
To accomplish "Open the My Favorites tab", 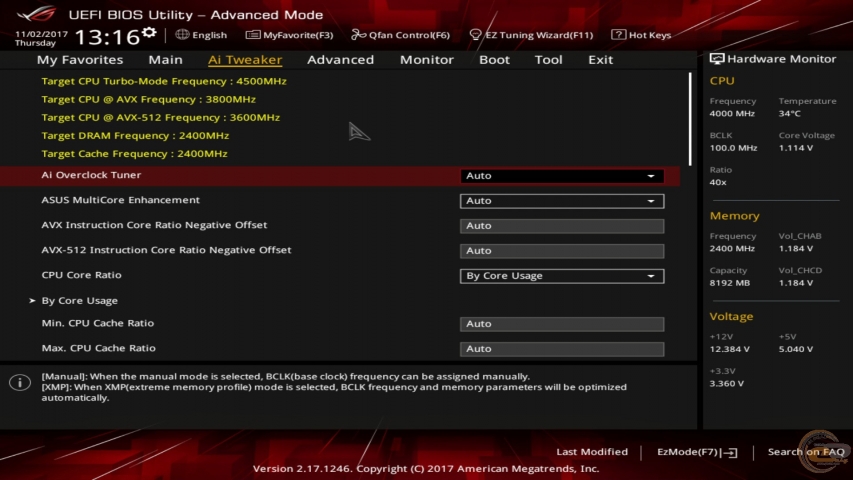I will pos(80,60).
